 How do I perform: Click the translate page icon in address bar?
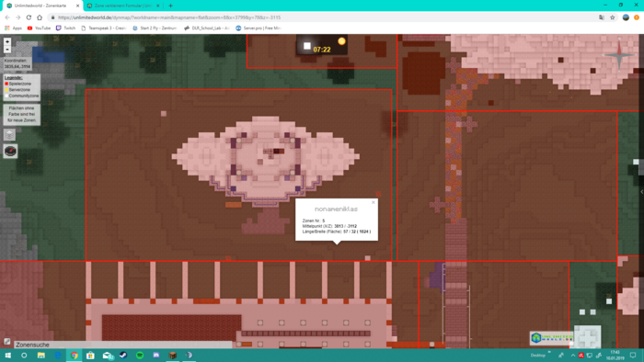pyautogui.click(x=602, y=17)
